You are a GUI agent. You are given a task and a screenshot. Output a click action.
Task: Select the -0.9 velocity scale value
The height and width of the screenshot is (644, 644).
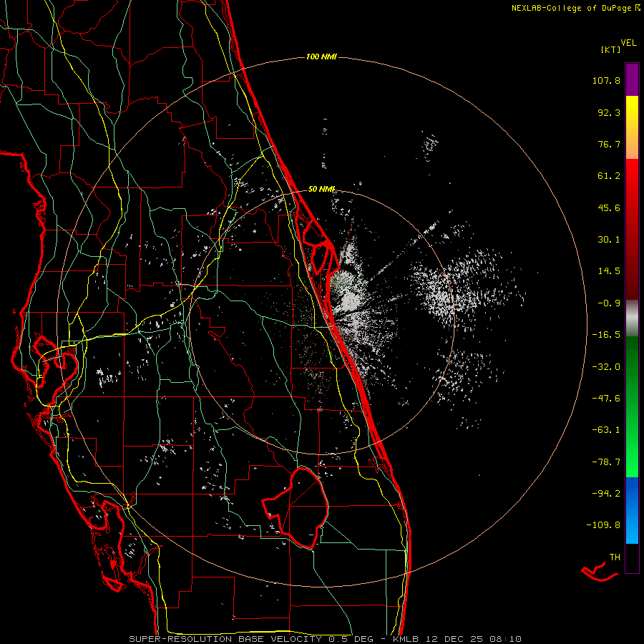[609, 303]
